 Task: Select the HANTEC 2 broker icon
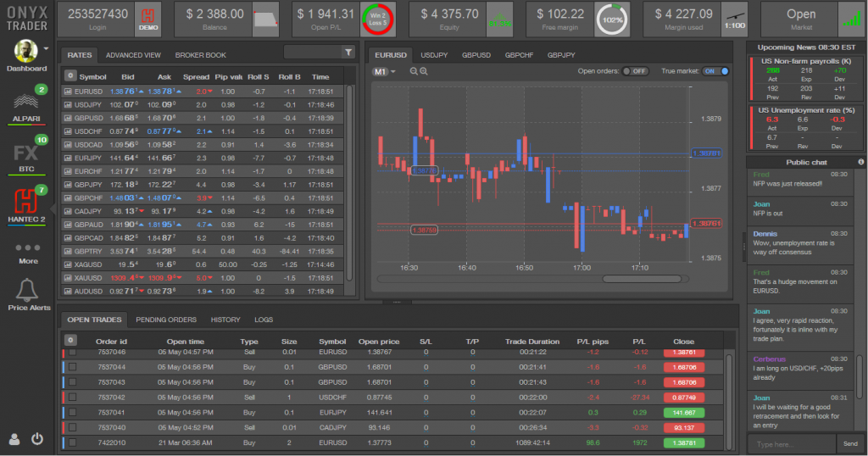point(29,203)
